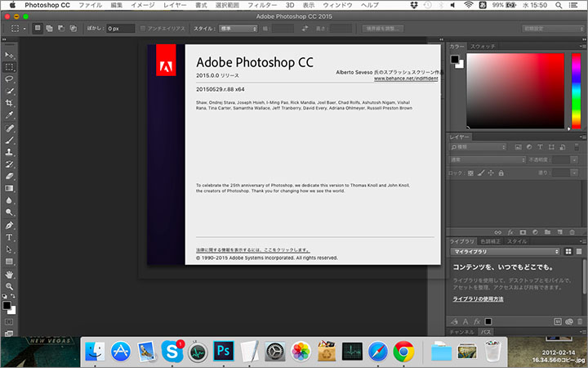
Task: Select the Quick Selection tool
Action: coord(9,92)
